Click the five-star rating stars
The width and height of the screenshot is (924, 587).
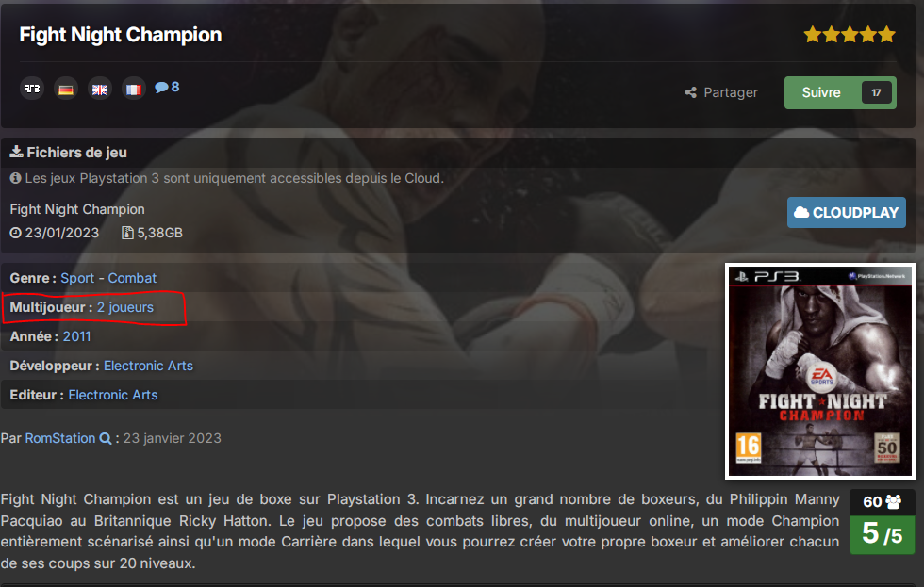point(850,35)
